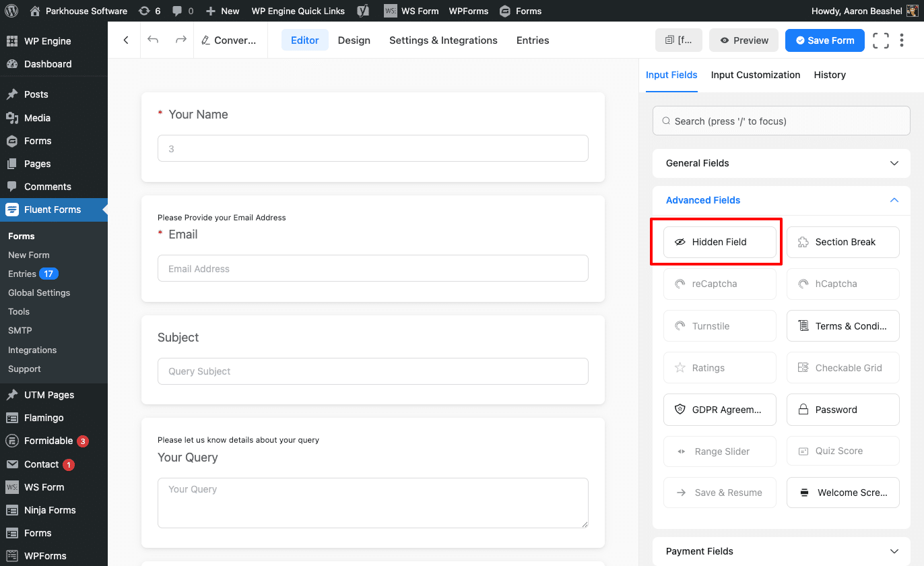The height and width of the screenshot is (566, 924).
Task: Click the back arrow in editor toolbar
Action: pyautogui.click(x=125, y=40)
